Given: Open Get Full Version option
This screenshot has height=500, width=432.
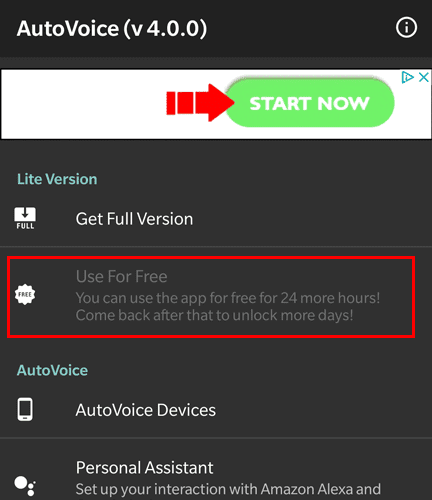Looking at the screenshot, I should [216, 219].
